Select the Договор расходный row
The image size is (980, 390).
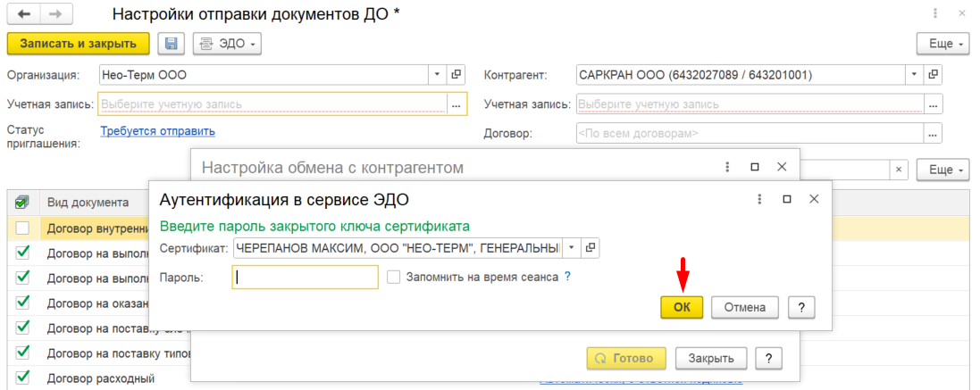click(100, 378)
